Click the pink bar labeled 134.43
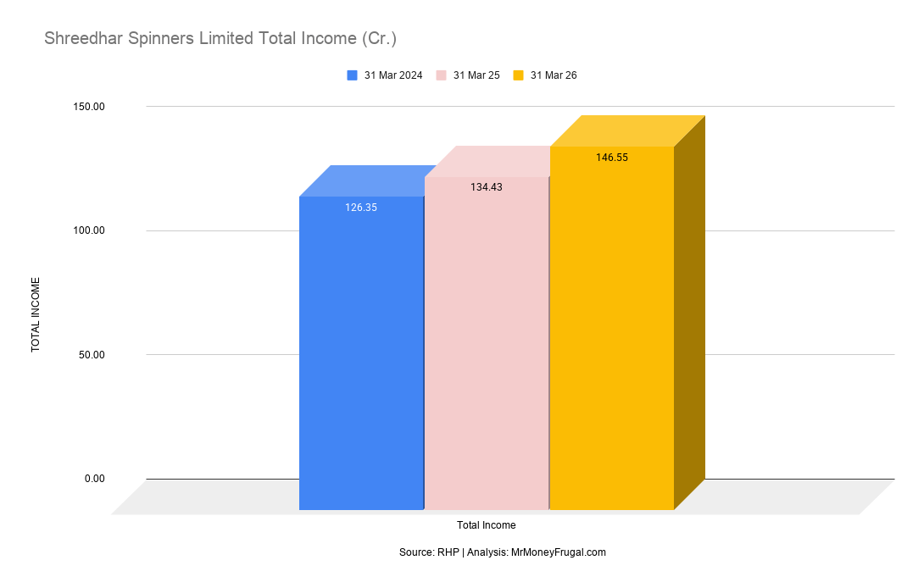This screenshot has width=924, height=588. coord(487,343)
